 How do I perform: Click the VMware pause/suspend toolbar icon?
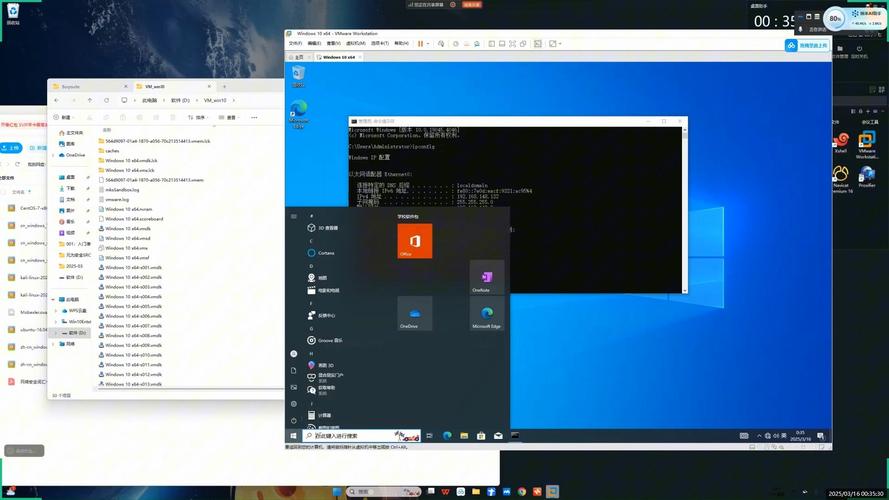(x=421, y=44)
